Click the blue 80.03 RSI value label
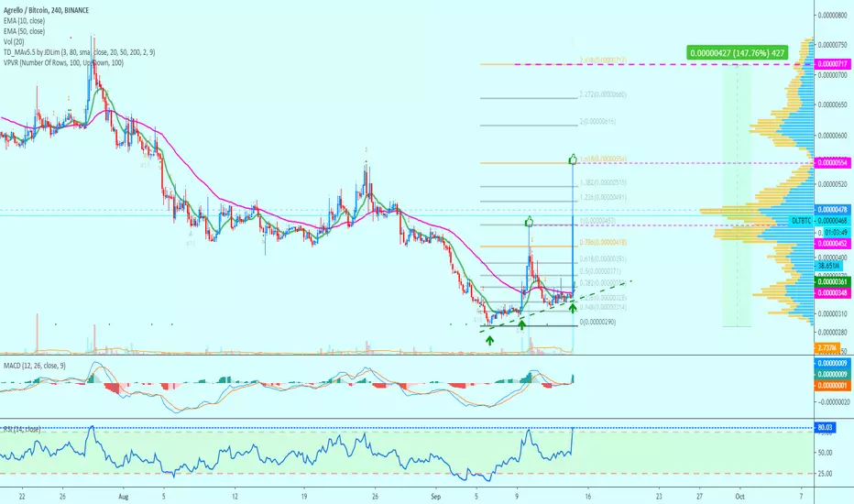This screenshot has height=504, width=854. (x=825, y=427)
